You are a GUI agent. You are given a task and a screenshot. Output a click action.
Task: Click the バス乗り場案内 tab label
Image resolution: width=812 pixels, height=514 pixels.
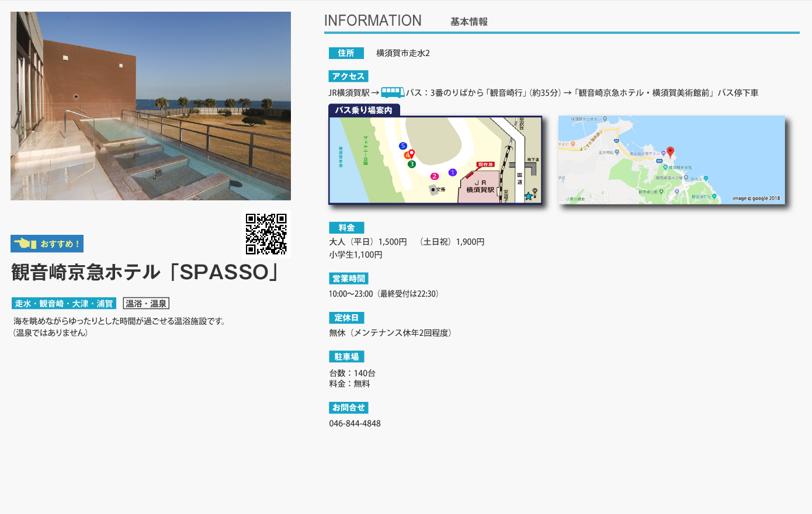(x=363, y=110)
